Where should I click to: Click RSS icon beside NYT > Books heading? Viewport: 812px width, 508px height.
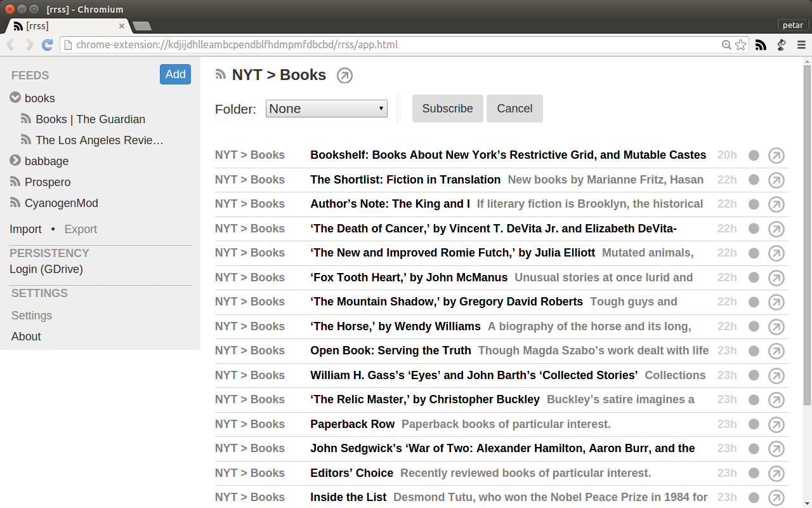point(221,74)
